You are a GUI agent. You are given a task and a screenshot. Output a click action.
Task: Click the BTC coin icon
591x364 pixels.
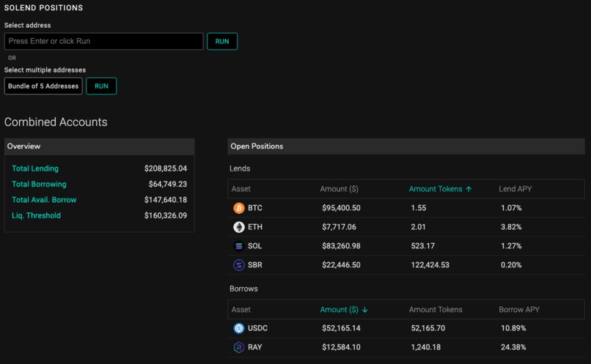click(238, 208)
